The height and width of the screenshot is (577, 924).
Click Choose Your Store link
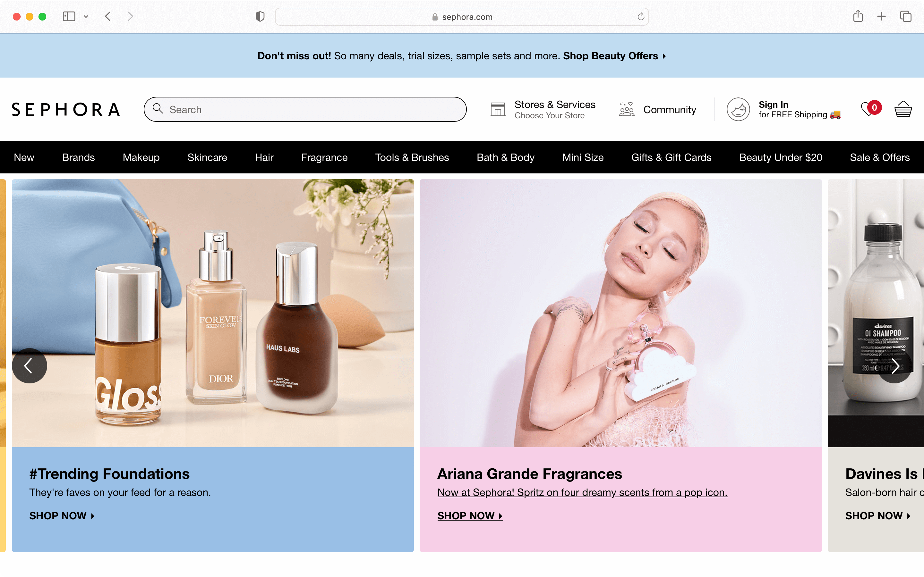pyautogui.click(x=549, y=116)
